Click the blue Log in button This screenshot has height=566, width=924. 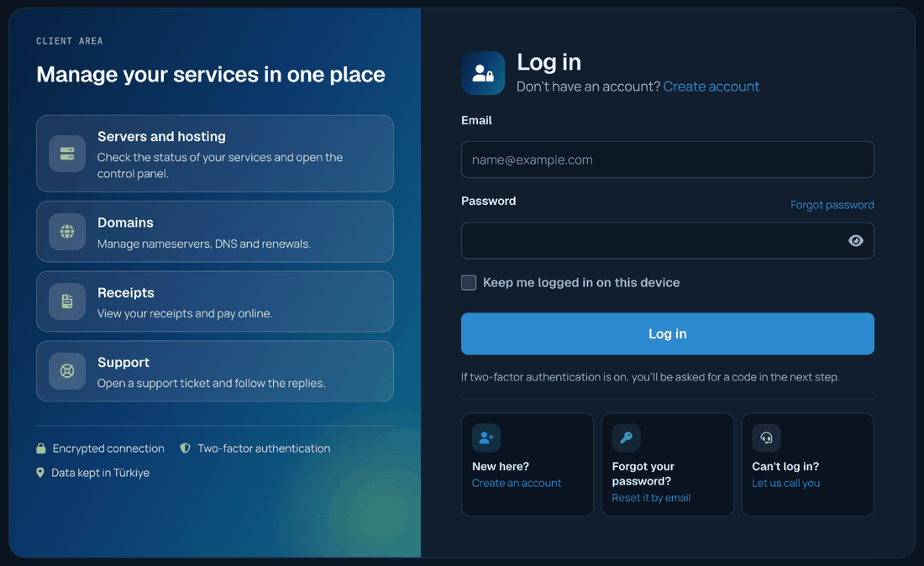coord(667,334)
